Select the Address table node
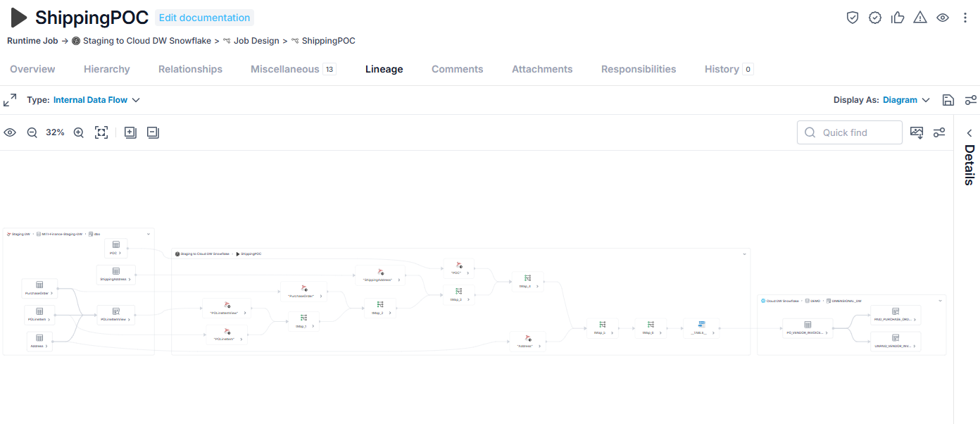The width and height of the screenshot is (980, 424). coord(39,342)
